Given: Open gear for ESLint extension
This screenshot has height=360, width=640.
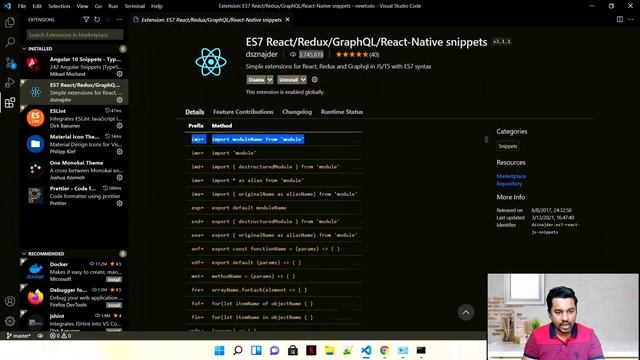Looking at the screenshot, I should (120, 126).
